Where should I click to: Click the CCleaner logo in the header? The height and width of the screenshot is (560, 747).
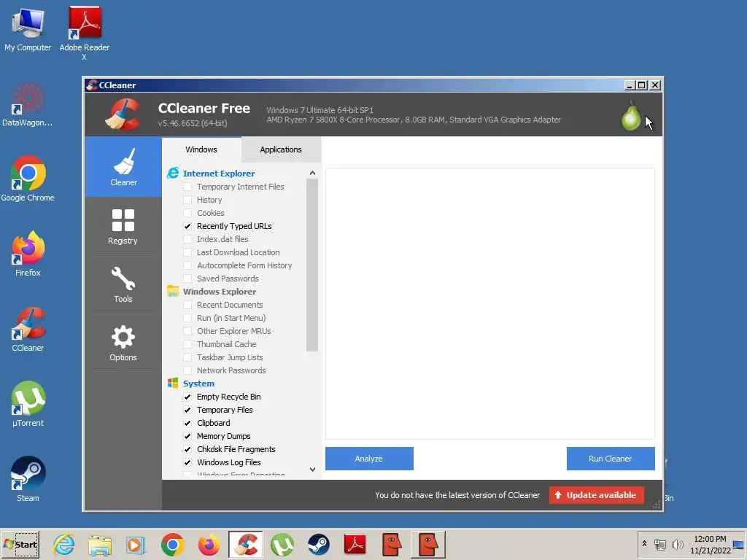coord(123,114)
